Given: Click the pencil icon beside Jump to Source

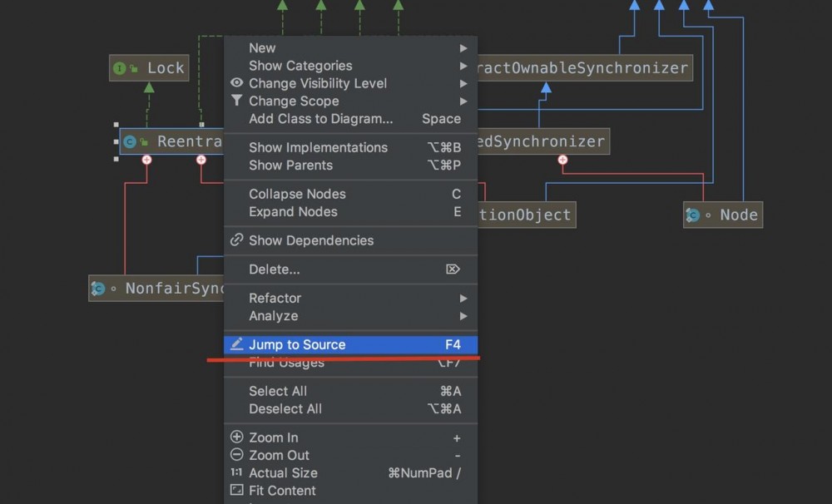Looking at the screenshot, I should click(237, 344).
